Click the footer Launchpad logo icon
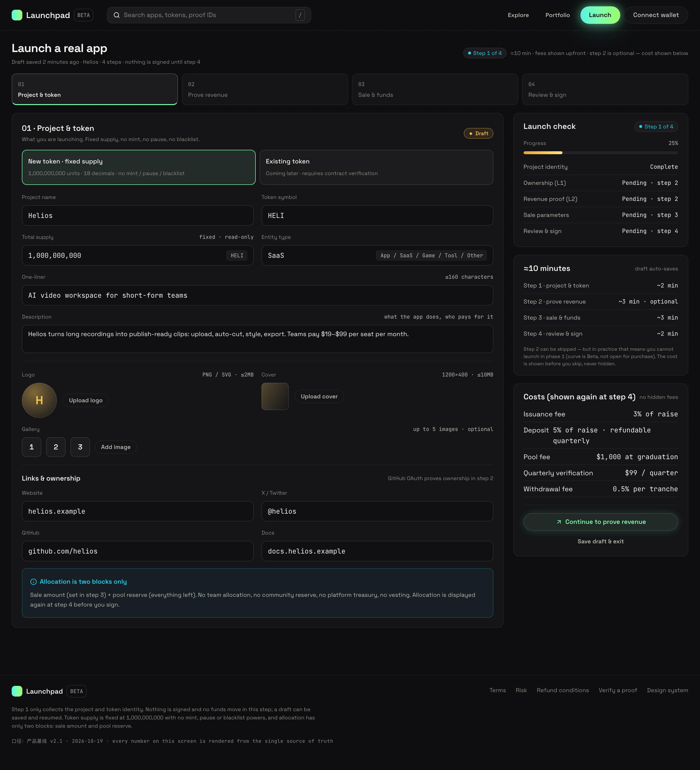This screenshot has width=700, height=770. coord(17,691)
